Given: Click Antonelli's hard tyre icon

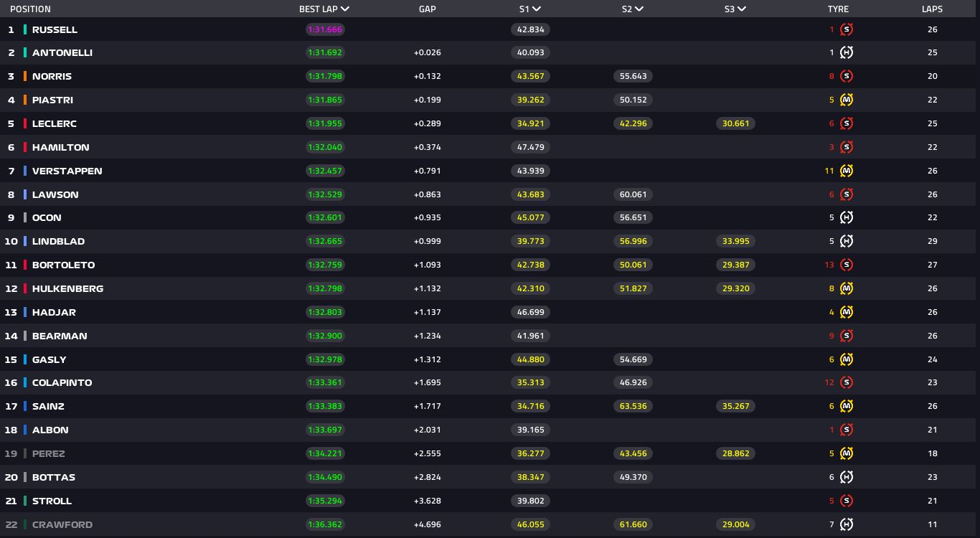Looking at the screenshot, I should point(847,52).
